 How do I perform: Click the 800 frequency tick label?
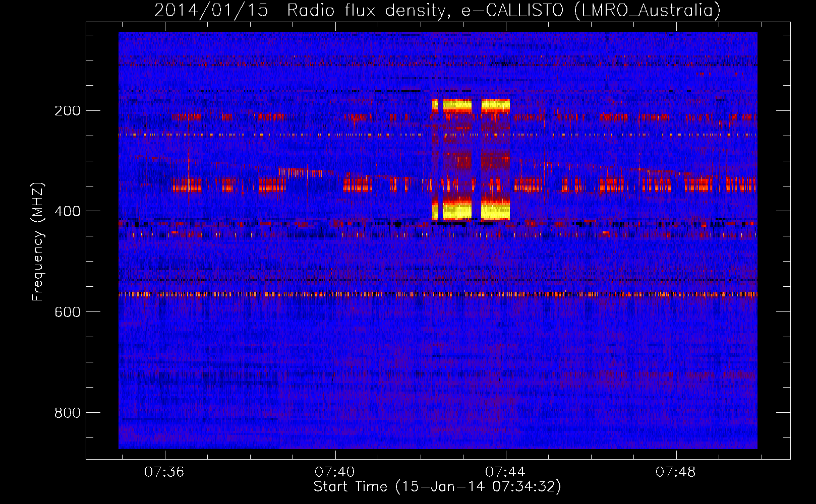pyautogui.click(x=68, y=413)
